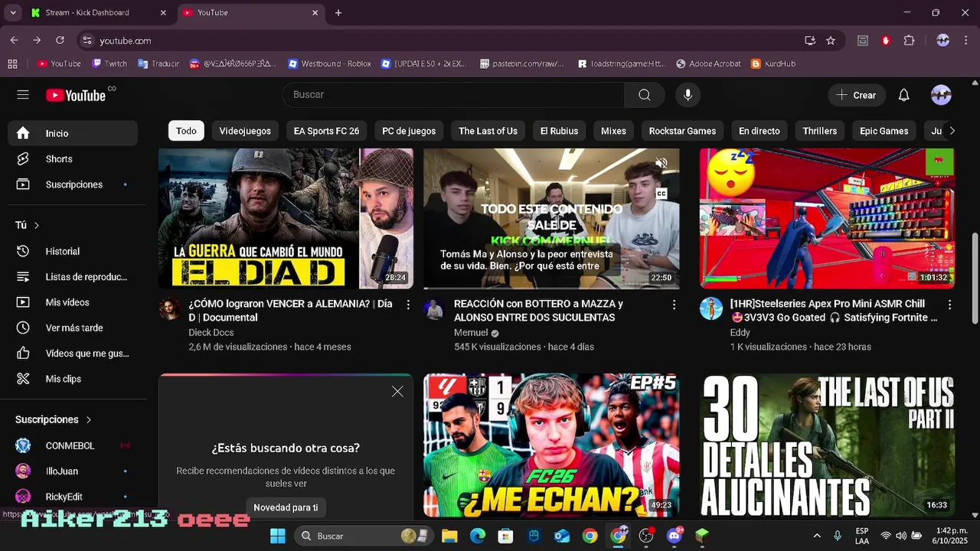
Task: Bookmark this page with the star icon
Action: (x=831, y=41)
